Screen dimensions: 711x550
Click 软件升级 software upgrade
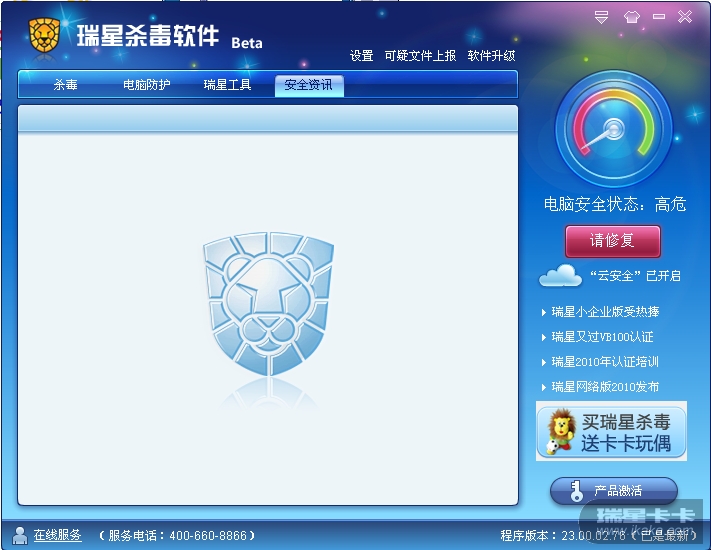492,56
